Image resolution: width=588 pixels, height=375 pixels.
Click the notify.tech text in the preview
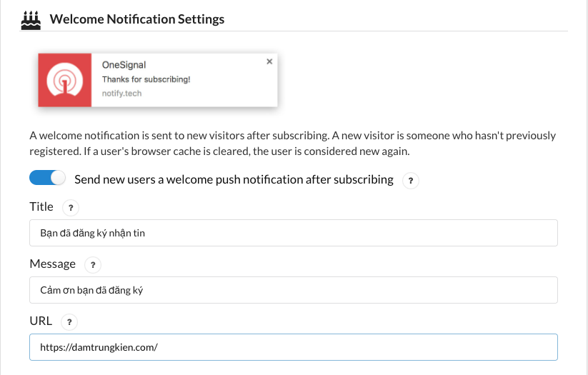click(x=122, y=94)
